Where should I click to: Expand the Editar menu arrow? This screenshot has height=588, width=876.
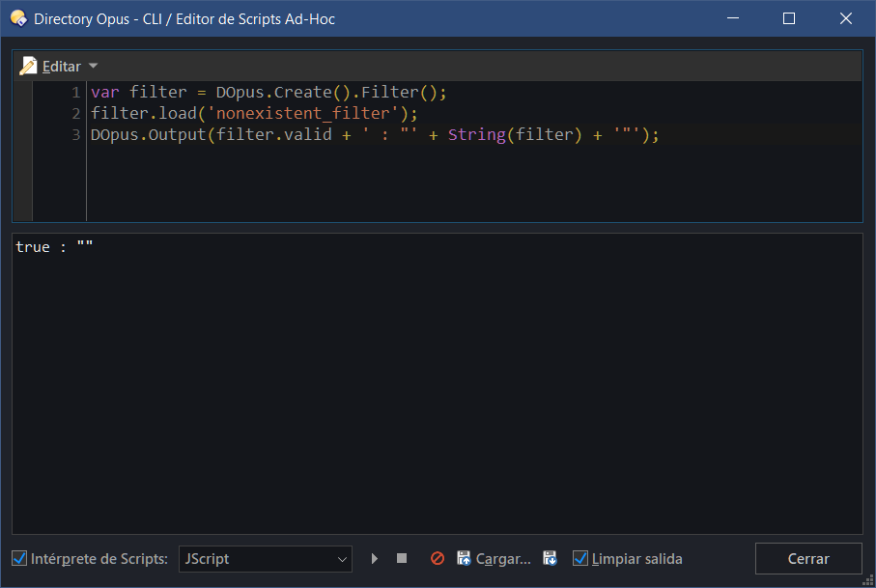click(94, 66)
